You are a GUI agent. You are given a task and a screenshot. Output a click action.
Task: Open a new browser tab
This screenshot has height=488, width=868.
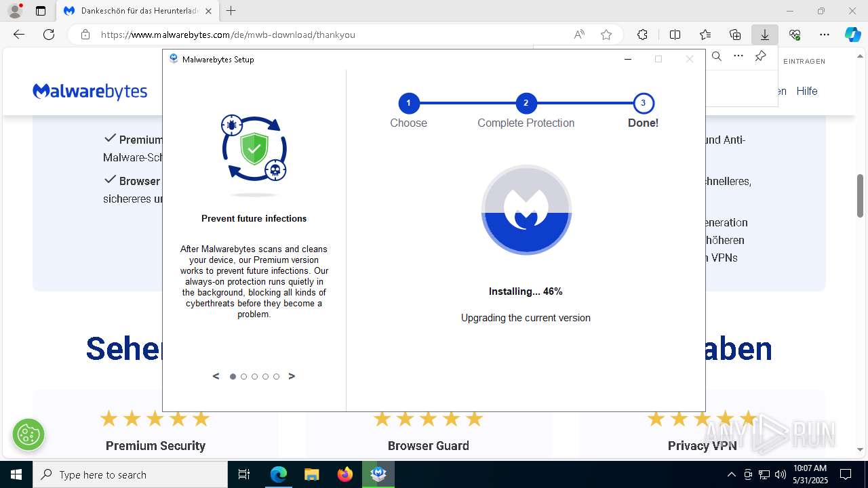point(231,11)
